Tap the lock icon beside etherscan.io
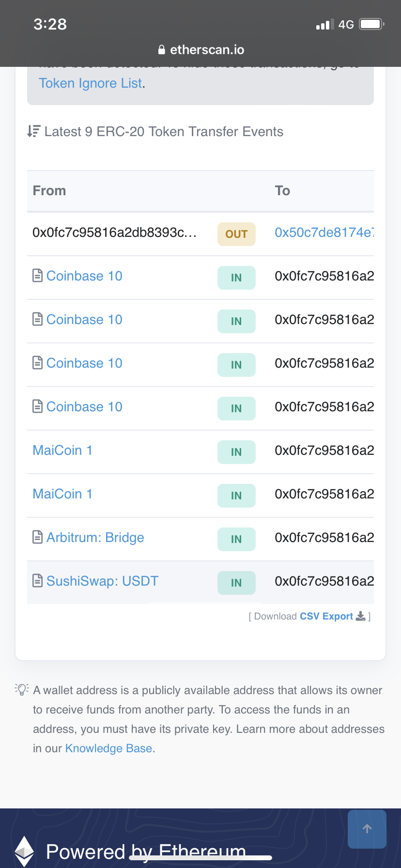 coord(162,50)
